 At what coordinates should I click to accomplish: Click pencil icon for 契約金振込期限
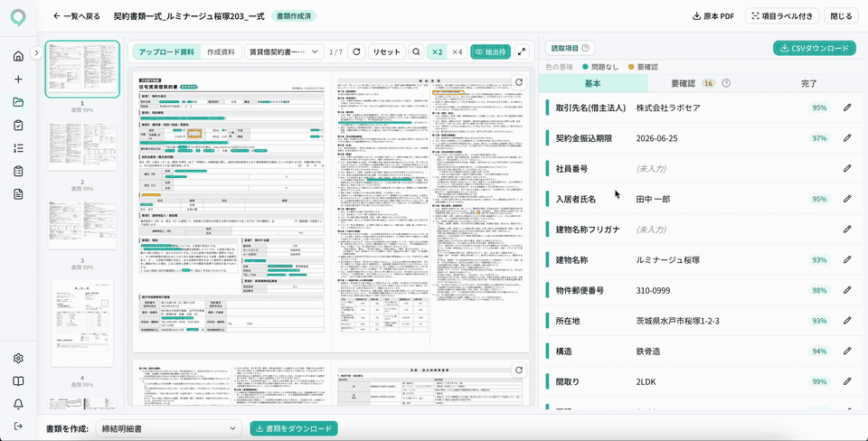pyautogui.click(x=847, y=137)
